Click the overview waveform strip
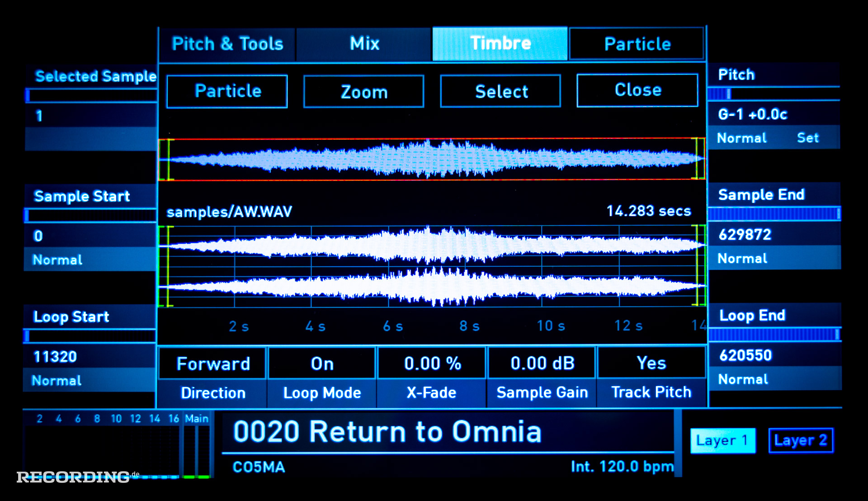This screenshot has width=868, height=501. click(x=432, y=159)
